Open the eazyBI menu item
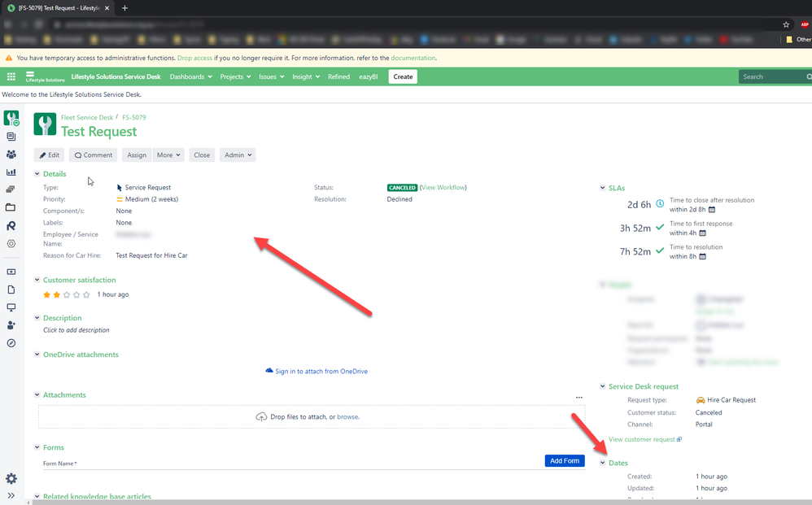The width and height of the screenshot is (812, 505). (x=369, y=76)
